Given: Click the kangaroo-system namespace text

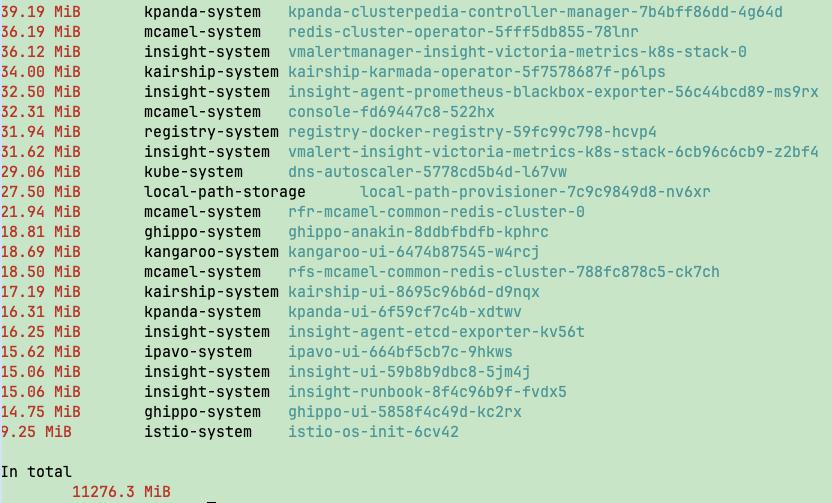Looking at the screenshot, I should (211, 252).
